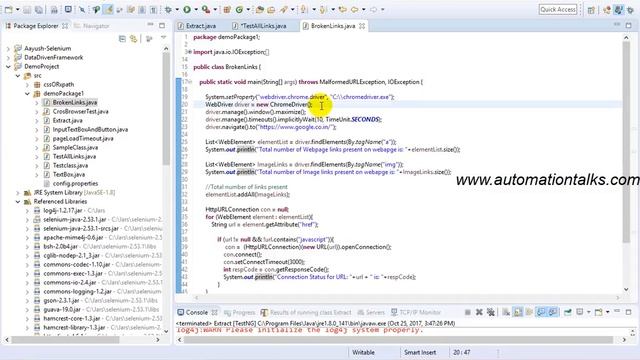
Task: Click the Remove Launch console icon
Action: 479,312
